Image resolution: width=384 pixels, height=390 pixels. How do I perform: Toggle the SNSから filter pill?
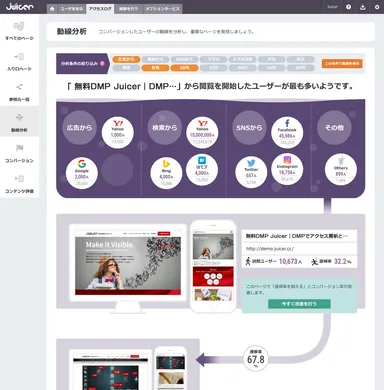[184, 59]
